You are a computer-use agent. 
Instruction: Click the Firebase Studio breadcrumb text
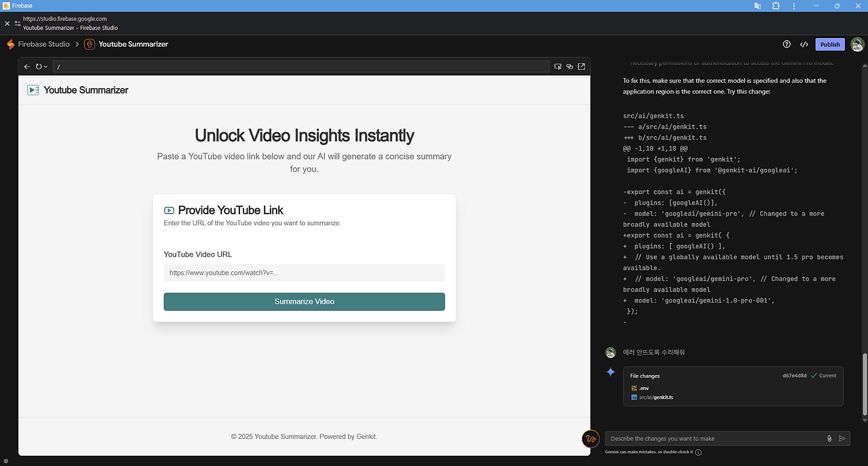click(x=44, y=44)
